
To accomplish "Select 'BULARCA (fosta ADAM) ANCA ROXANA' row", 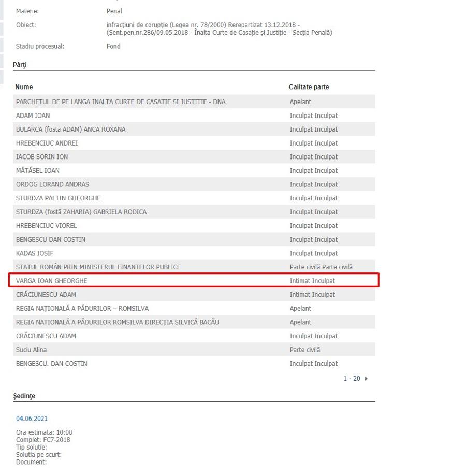I will [194, 129].
